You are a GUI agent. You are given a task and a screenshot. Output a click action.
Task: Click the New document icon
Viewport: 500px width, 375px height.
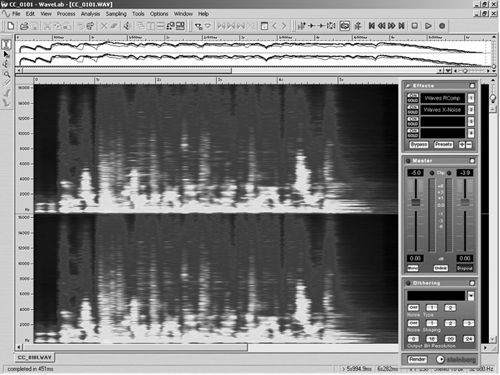pyautogui.click(x=11, y=26)
